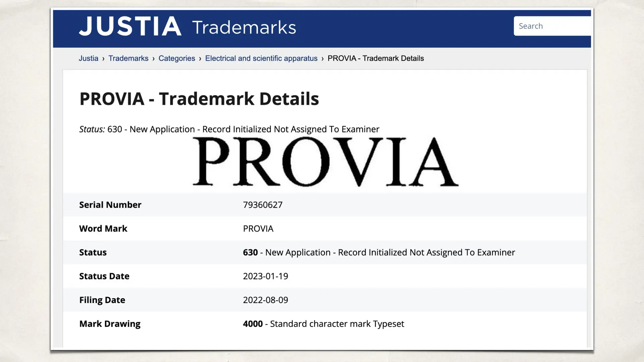The height and width of the screenshot is (362, 644).
Task: Click the Mark Drawing label
Action: pyautogui.click(x=110, y=324)
